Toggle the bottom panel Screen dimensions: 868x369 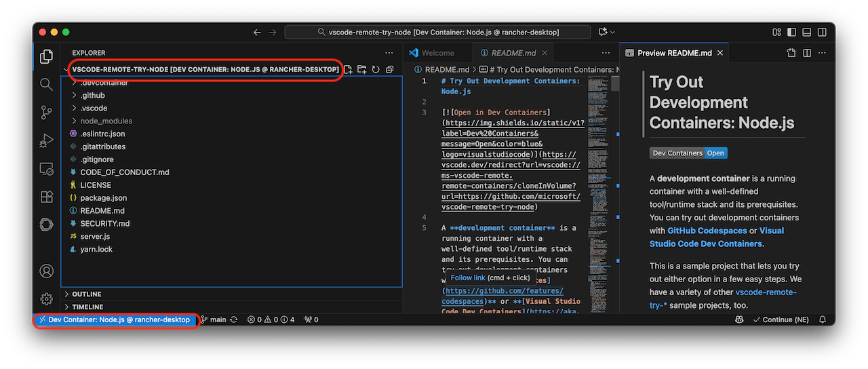click(807, 32)
